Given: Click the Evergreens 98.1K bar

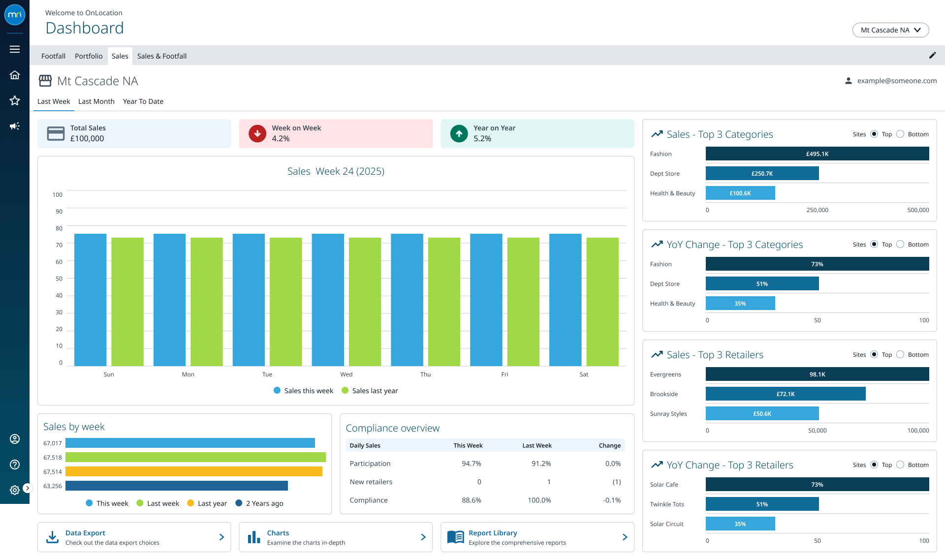Looking at the screenshot, I should pos(817,374).
